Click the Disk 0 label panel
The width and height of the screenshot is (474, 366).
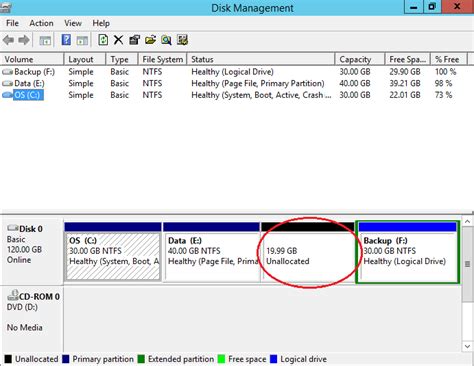point(32,251)
